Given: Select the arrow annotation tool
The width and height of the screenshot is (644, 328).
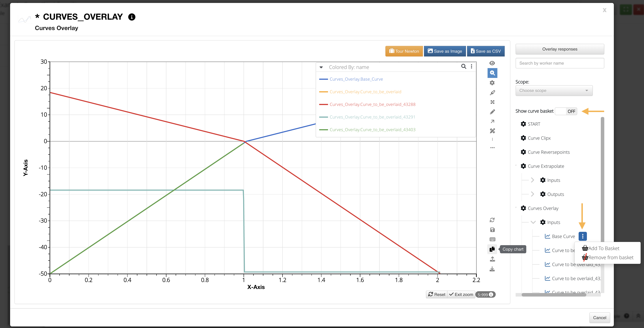Looking at the screenshot, I should (492, 121).
